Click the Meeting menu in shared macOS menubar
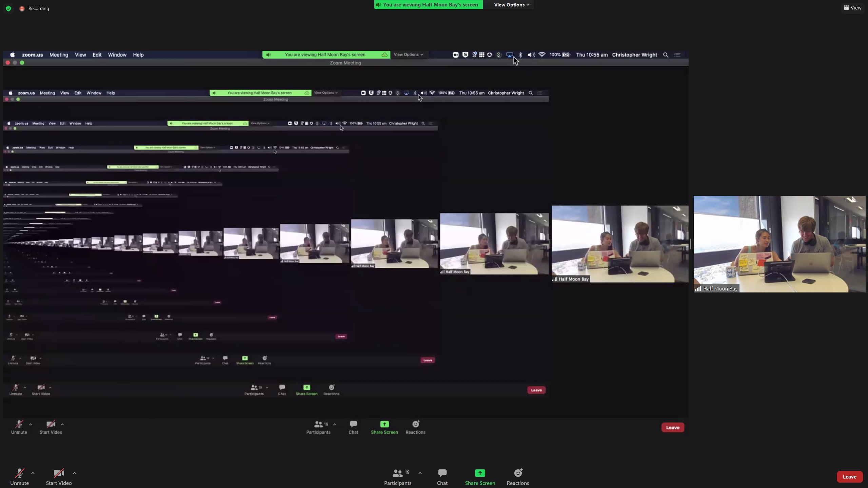 [59, 55]
